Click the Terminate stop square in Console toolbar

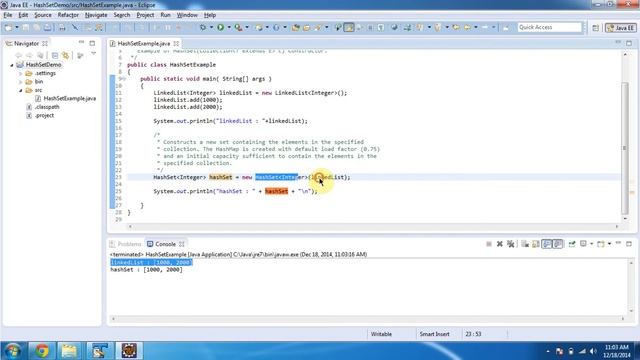[x=489, y=244]
